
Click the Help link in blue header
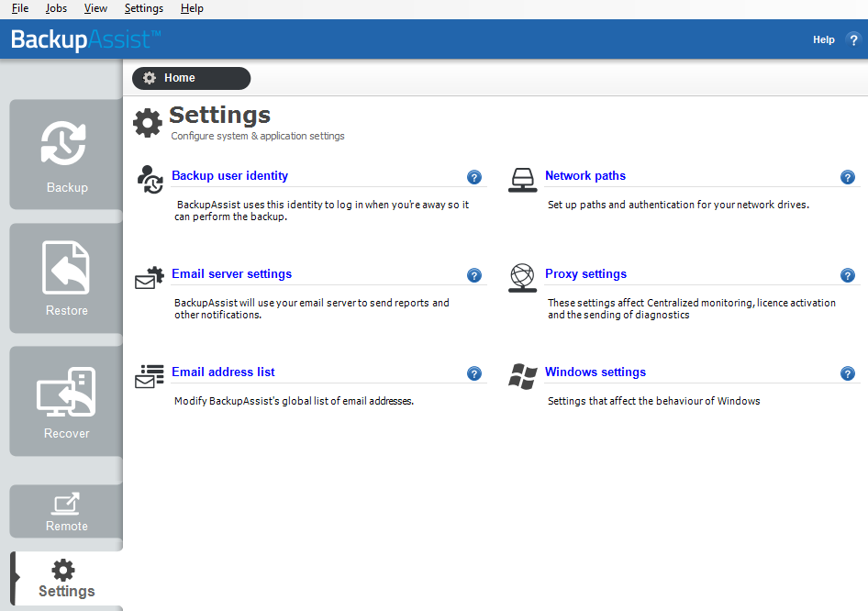(824, 39)
